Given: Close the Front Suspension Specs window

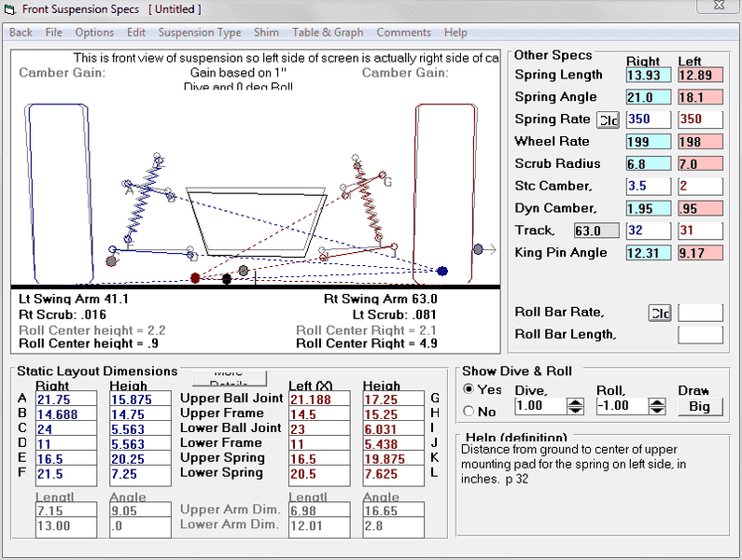Looking at the screenshot, I should pyautogui.click(x=719, y=6).
